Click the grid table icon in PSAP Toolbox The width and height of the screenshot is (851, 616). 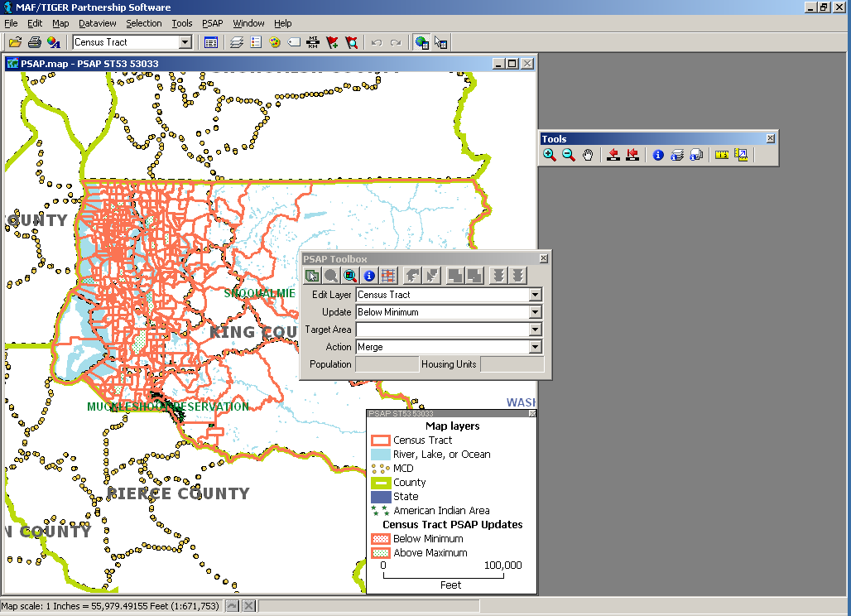point(388,276)
